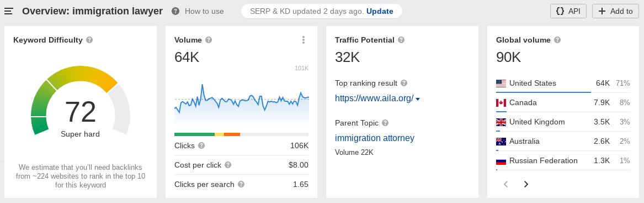
Task: Click the Parent Topic help icon
Action: (385, 123)
